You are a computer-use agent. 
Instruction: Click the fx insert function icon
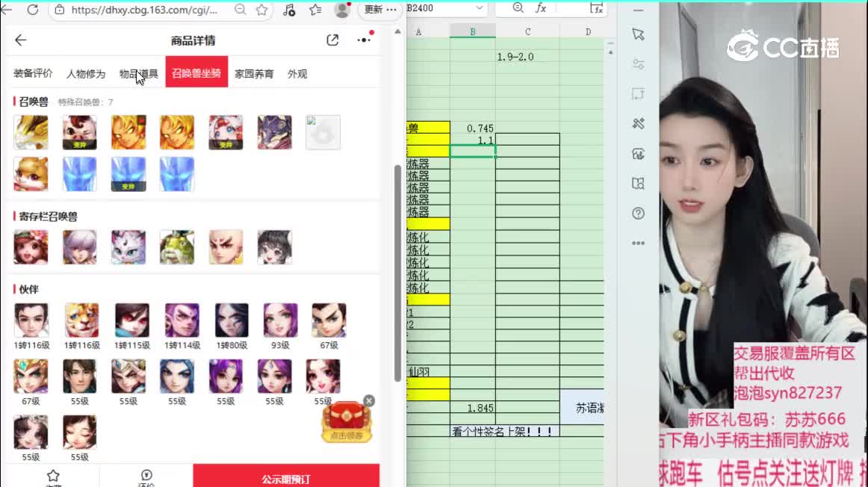click(x=541, y=7)
